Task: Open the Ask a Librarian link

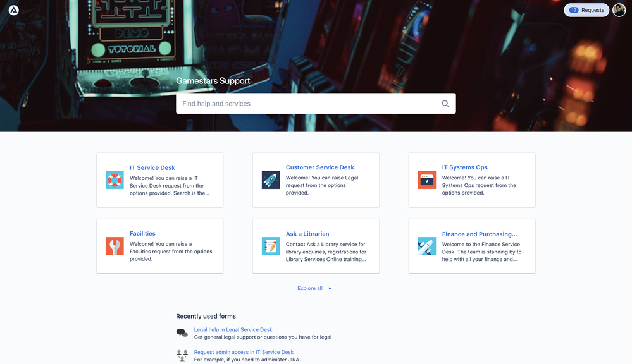Action: click(307, 234)
